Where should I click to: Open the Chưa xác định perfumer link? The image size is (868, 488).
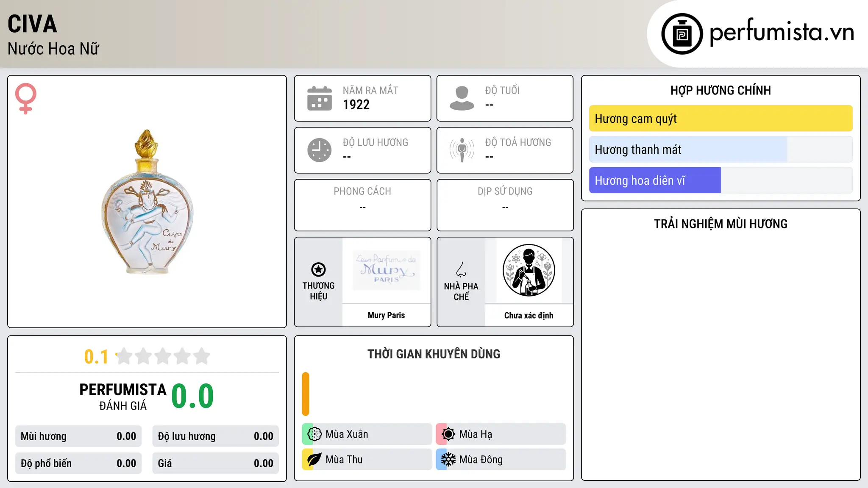pos(529,315)
